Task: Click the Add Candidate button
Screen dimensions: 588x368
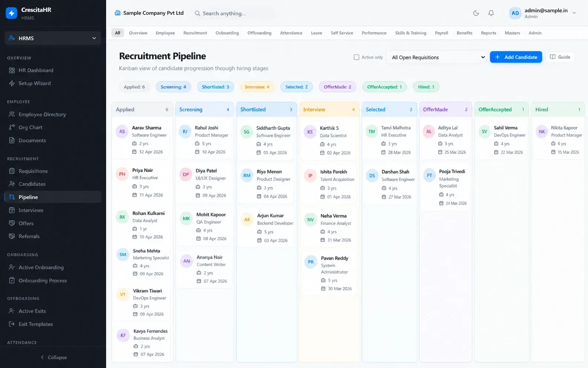Action: click(516, 57)
